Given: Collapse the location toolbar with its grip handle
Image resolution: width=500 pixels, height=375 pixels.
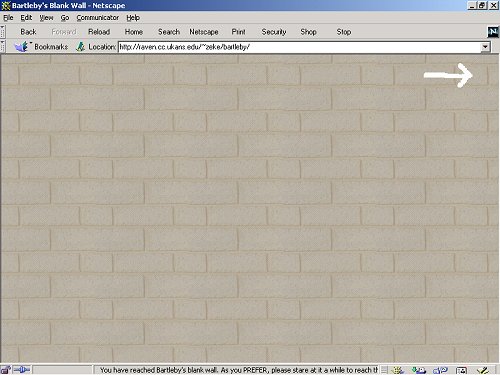Looking at the screenshot, I should 3,46.
